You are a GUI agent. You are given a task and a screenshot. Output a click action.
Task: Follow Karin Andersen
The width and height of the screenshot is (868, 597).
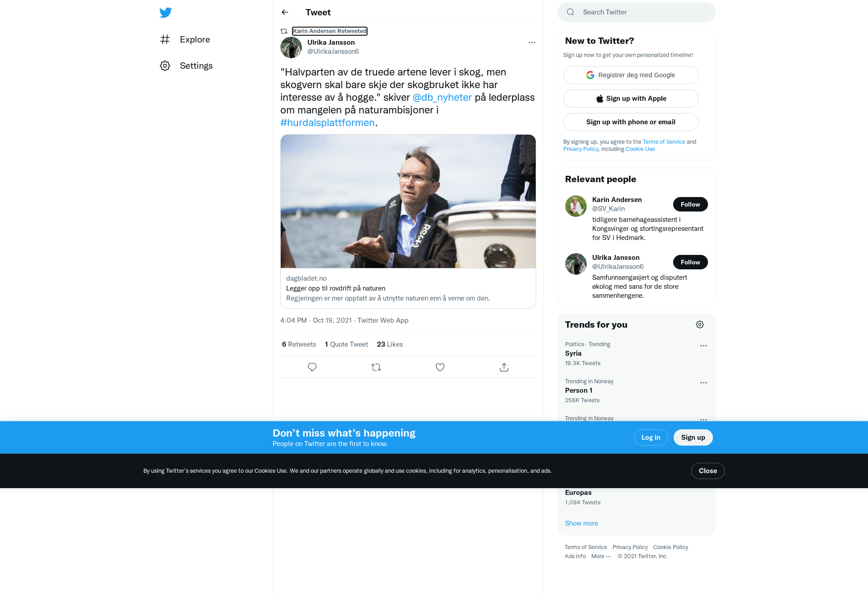click(x=690, y=204)
